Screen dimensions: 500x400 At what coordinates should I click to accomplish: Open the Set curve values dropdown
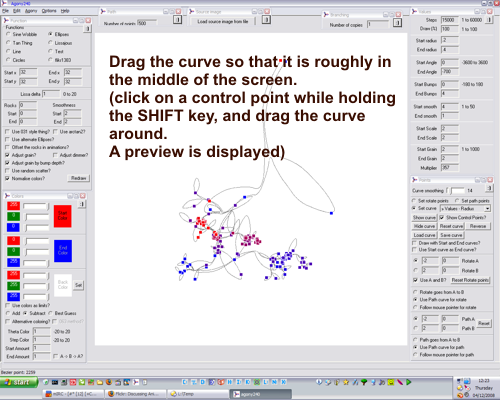pyautogui.click(x=487, y=209)
